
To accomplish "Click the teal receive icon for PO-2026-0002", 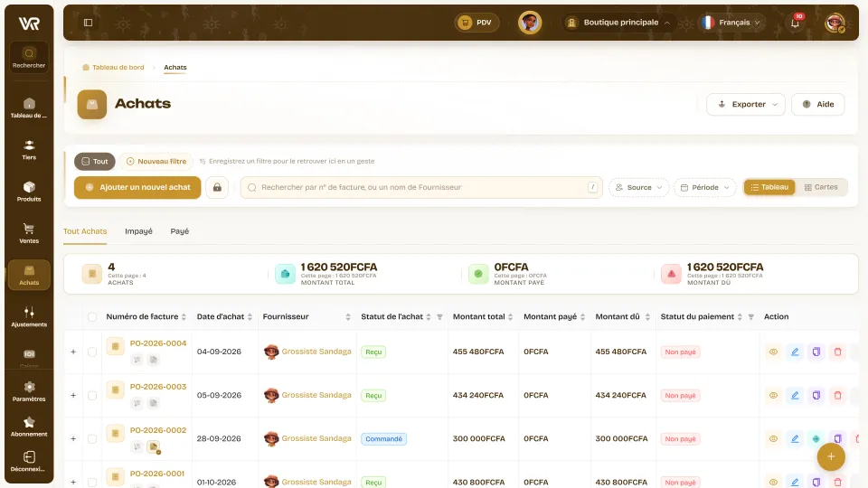I will tap(816, 439).
